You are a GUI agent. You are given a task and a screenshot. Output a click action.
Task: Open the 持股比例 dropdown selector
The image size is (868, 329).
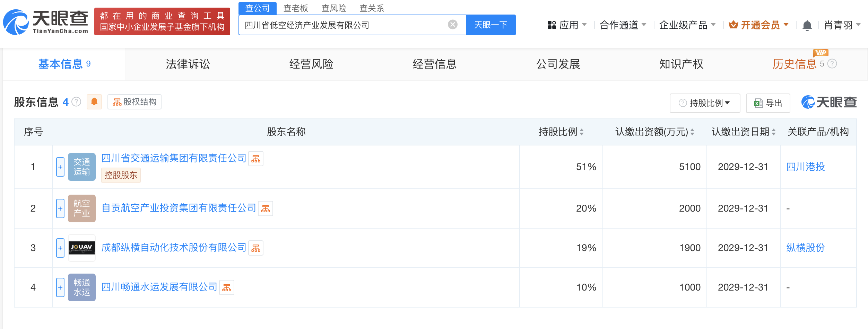(x=705, y=103)
